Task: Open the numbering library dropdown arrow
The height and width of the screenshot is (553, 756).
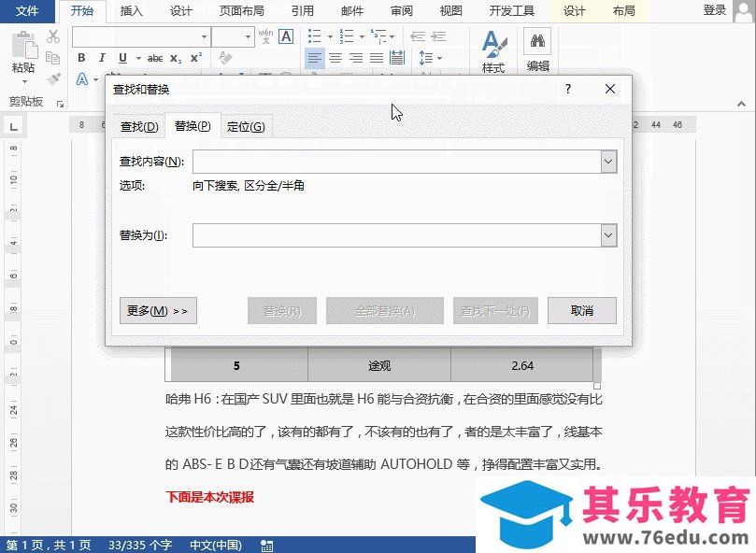Action: click(x=362, y=36)
